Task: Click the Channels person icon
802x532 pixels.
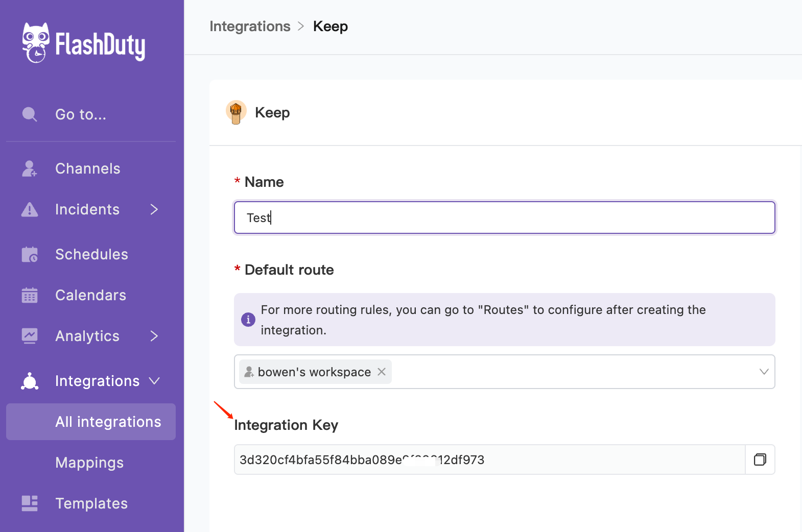Action: point(30,168)
